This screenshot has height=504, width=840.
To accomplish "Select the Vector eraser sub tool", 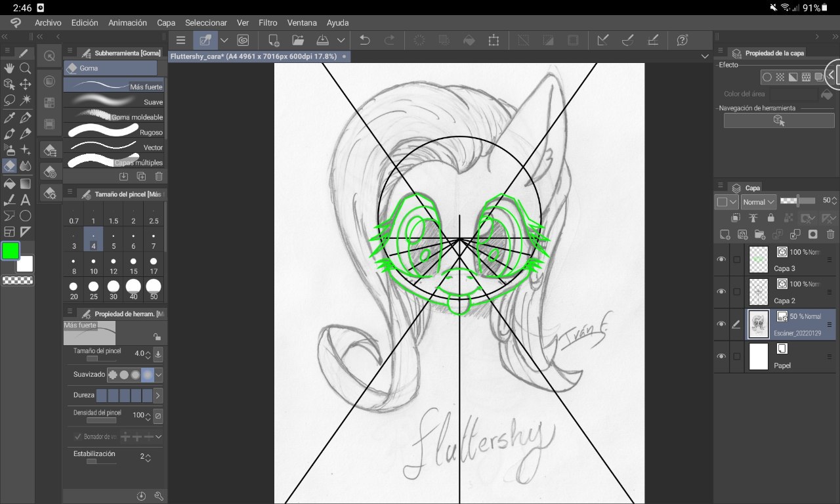I will point(114,146).
